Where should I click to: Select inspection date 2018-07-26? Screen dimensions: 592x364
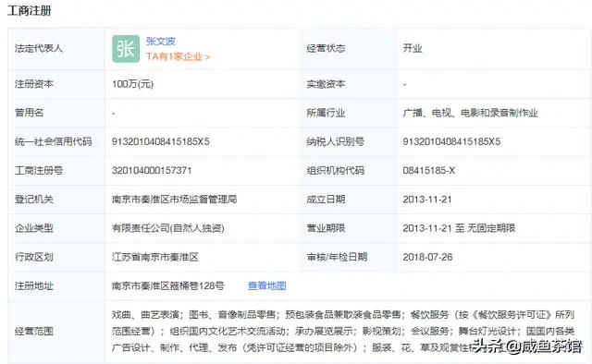[427, 257]
